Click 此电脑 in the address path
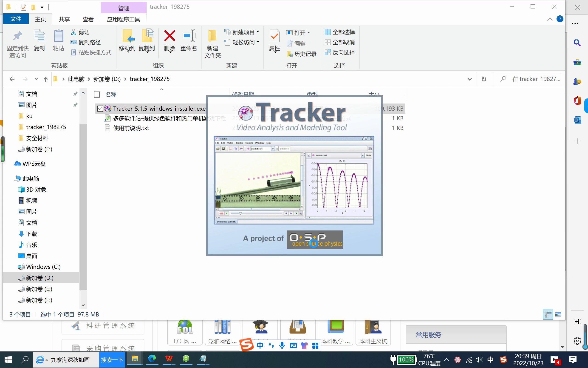The image size is (588, 368). click(76, 79)
